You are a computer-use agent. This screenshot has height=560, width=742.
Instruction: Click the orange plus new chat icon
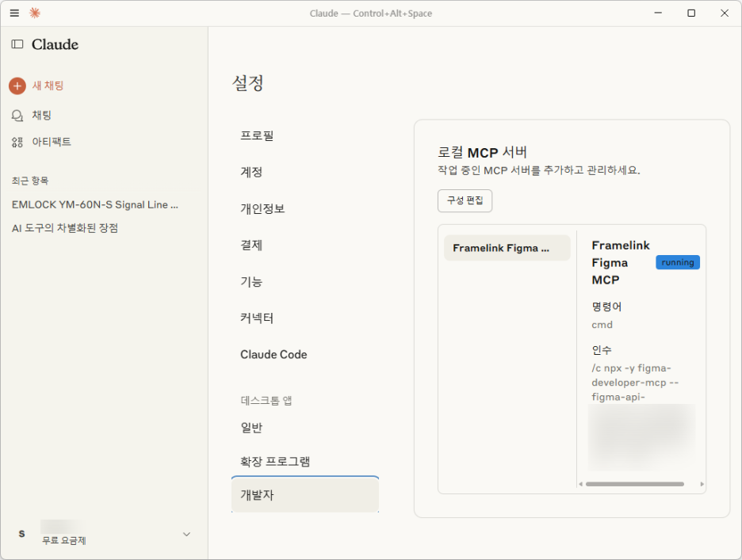pyautogui.click(x=17, y=86)
